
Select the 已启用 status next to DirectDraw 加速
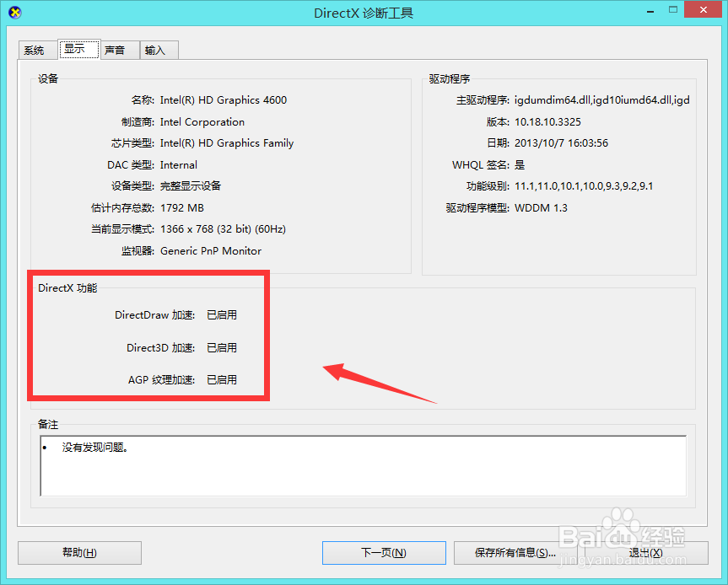point(221,314)
